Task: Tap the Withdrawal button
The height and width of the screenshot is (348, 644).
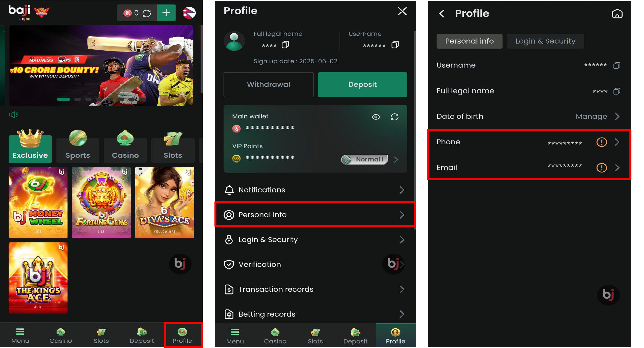Action: pyautogui.click(x=268, y=84)
